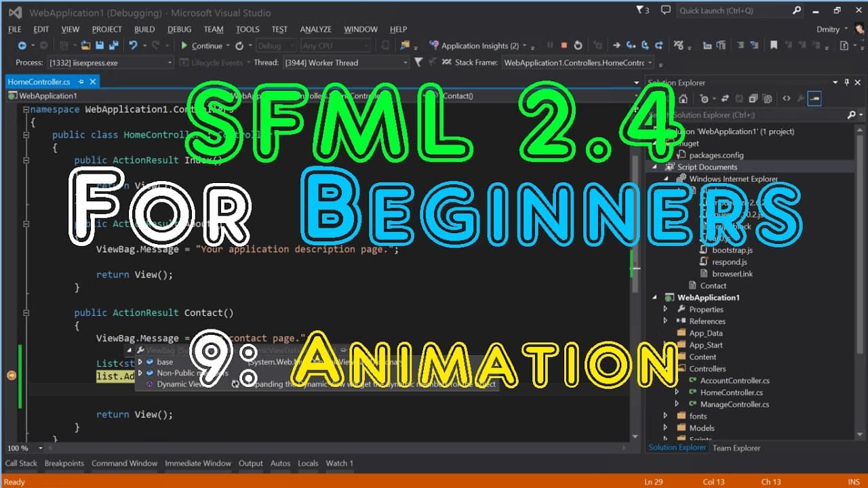
Task: Open the feedback speech-bubble icon
Action: 665,10
